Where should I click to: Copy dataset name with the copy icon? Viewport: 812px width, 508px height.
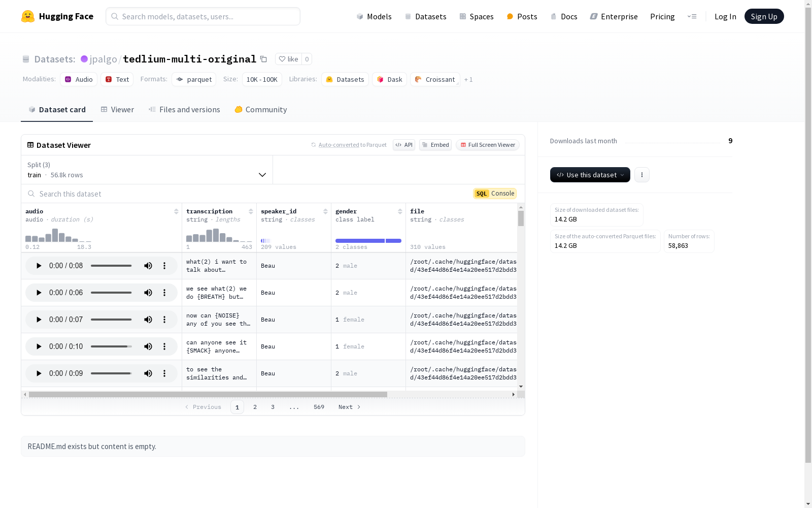pos(263,59)
